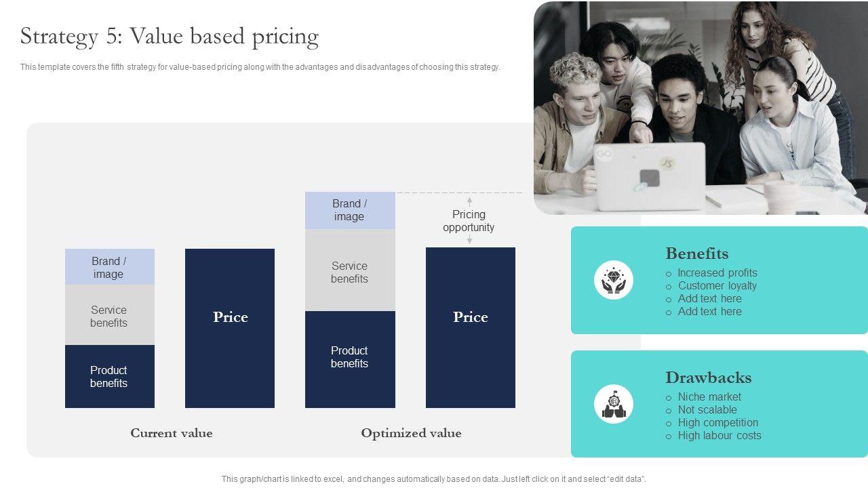Click the thumbs-up globe Drawbacks icon
The width and height of the screenshot is (868, 488).
[614, 404]
